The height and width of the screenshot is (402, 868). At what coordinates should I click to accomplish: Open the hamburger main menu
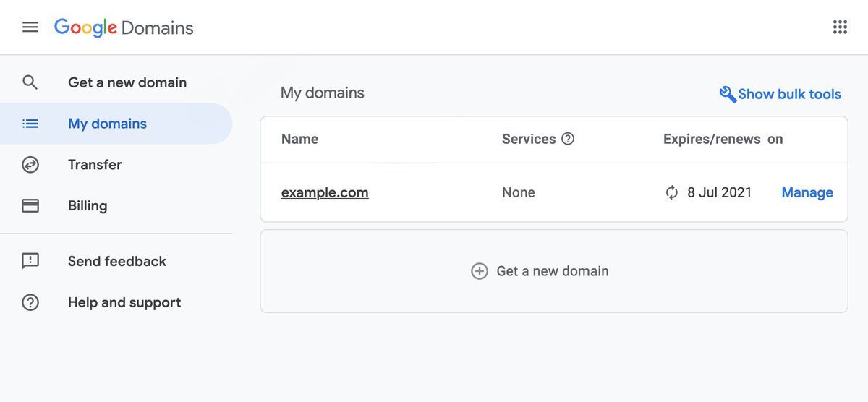click(x=30, y=27)
